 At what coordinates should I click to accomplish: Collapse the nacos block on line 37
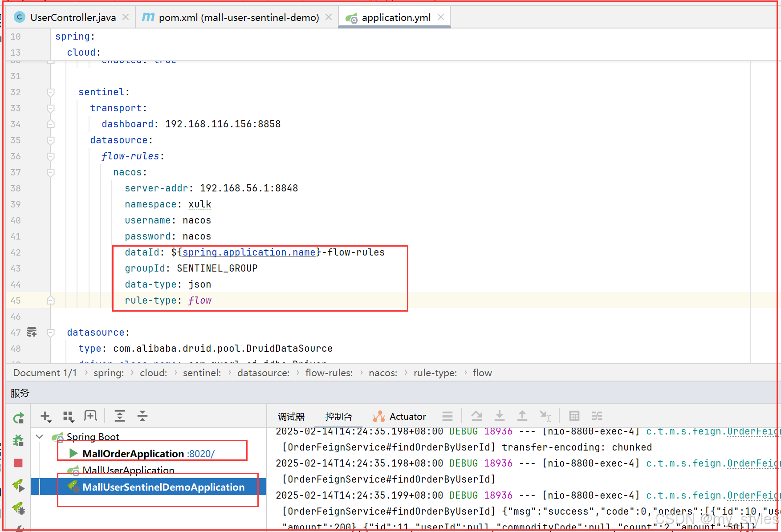pyautogui.click(x=51, y=172)
